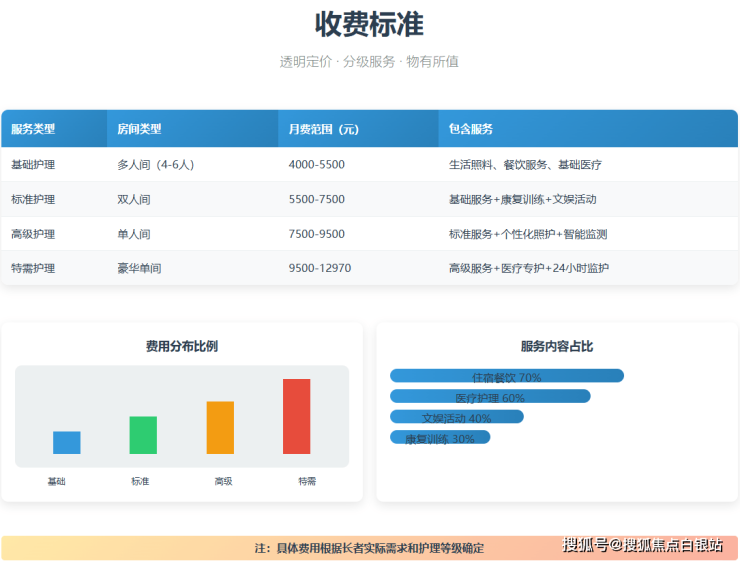Select the 服务类型 column header

[x=33, y=129]
